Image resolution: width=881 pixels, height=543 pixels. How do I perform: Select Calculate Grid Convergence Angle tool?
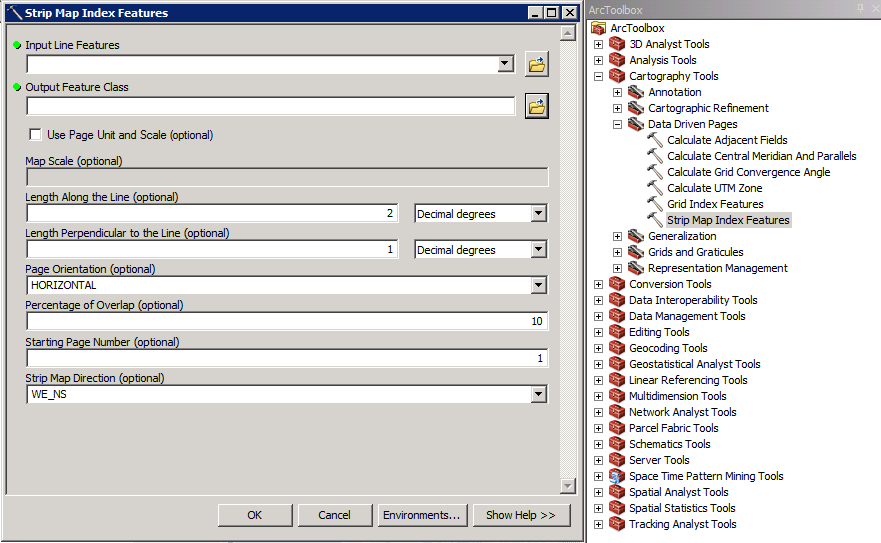coord(748,172)
